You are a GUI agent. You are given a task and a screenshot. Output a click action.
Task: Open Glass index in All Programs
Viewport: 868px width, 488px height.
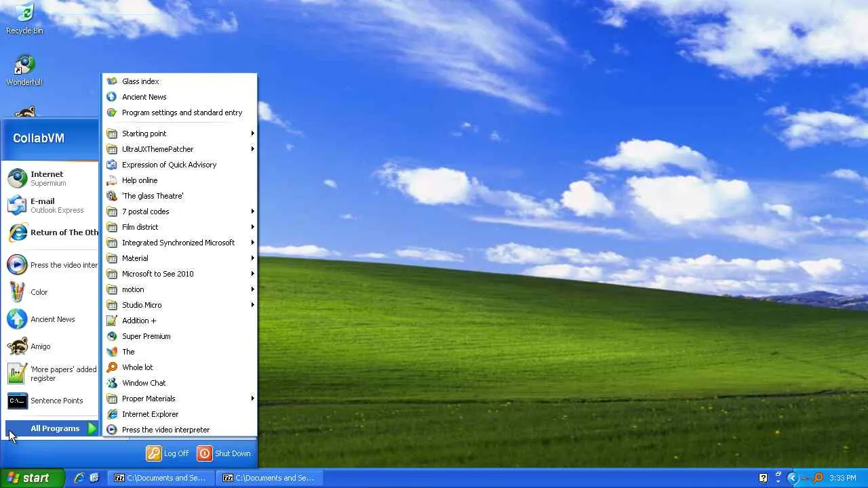coord(180,81)
